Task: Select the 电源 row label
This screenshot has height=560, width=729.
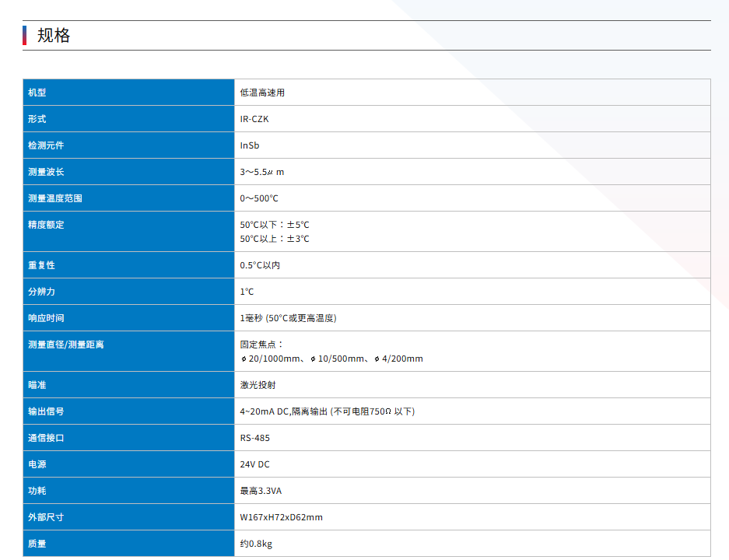Action: (x=37, y=465)
